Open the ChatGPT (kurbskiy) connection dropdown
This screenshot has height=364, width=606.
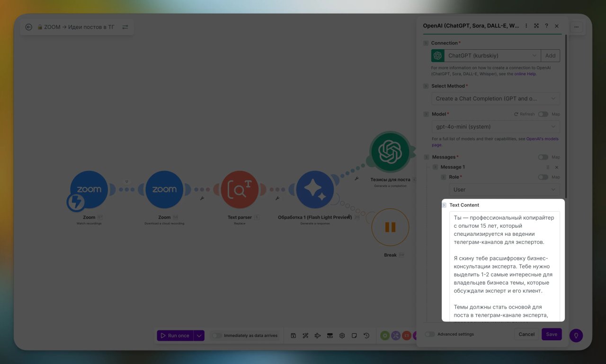pos(493,56)
